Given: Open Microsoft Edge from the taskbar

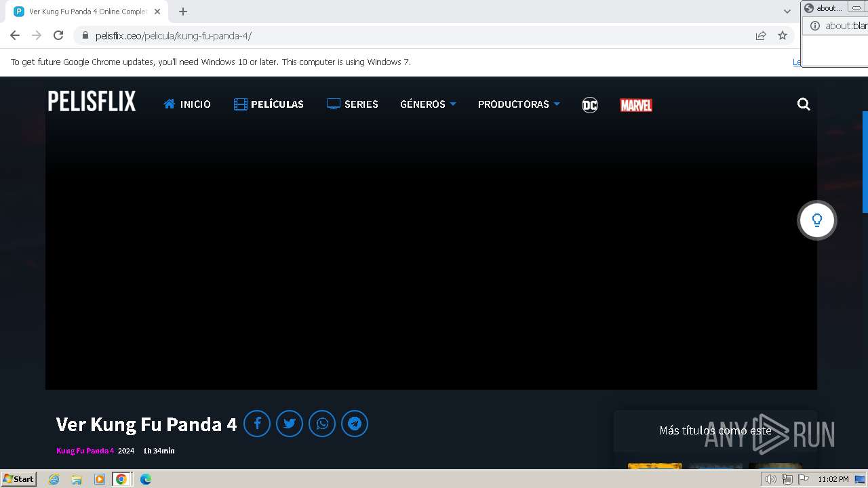Looking at the screenshot, I should coord(145,479).
